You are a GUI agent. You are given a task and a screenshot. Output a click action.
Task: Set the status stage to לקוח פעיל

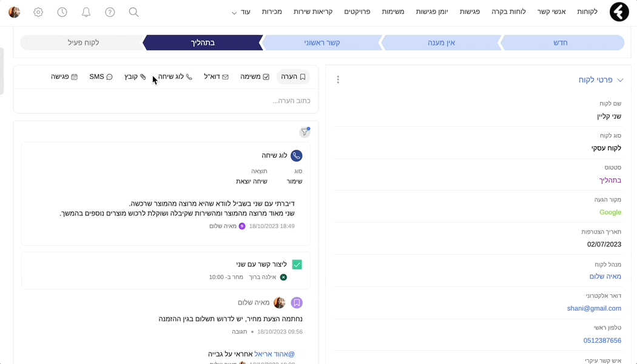click(83, 42)
